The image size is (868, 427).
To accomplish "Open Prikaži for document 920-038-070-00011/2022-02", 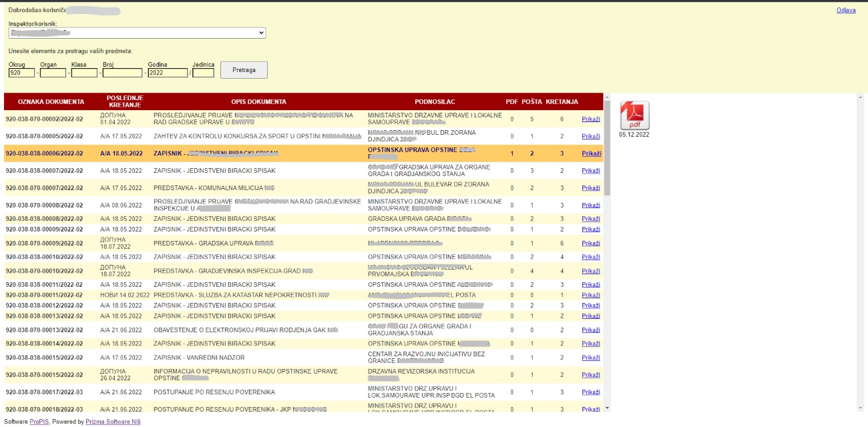I will pyautogui.click(x=591, y=295).
